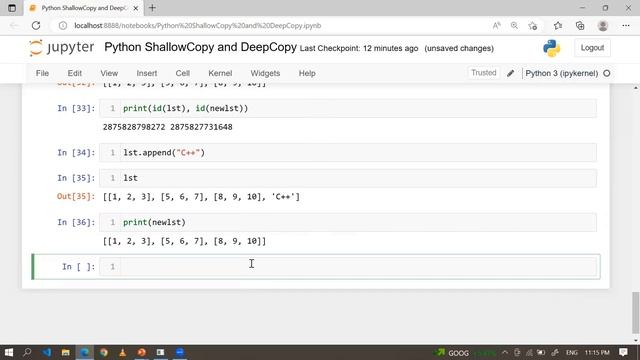This screenshot has width=640, height=360.
Task: Open Visual Studio Code from taskbar
Action: (x=47, y=352)
